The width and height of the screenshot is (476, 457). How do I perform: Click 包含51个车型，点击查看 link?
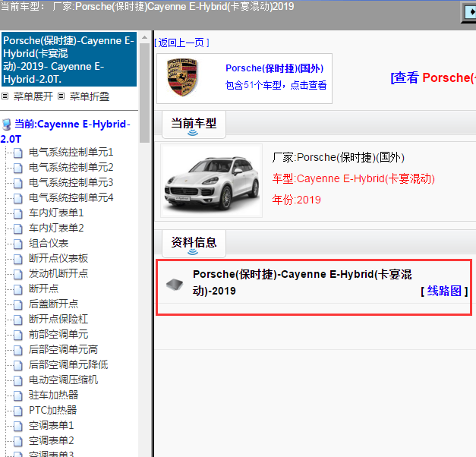pyautogui.click(x=276, y=85)
